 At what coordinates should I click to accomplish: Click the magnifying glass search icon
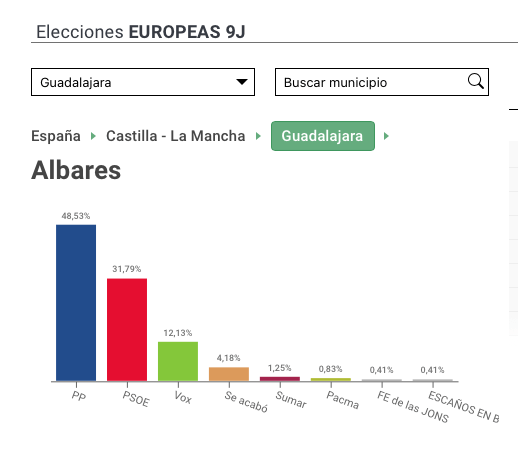tap(476, 81)
